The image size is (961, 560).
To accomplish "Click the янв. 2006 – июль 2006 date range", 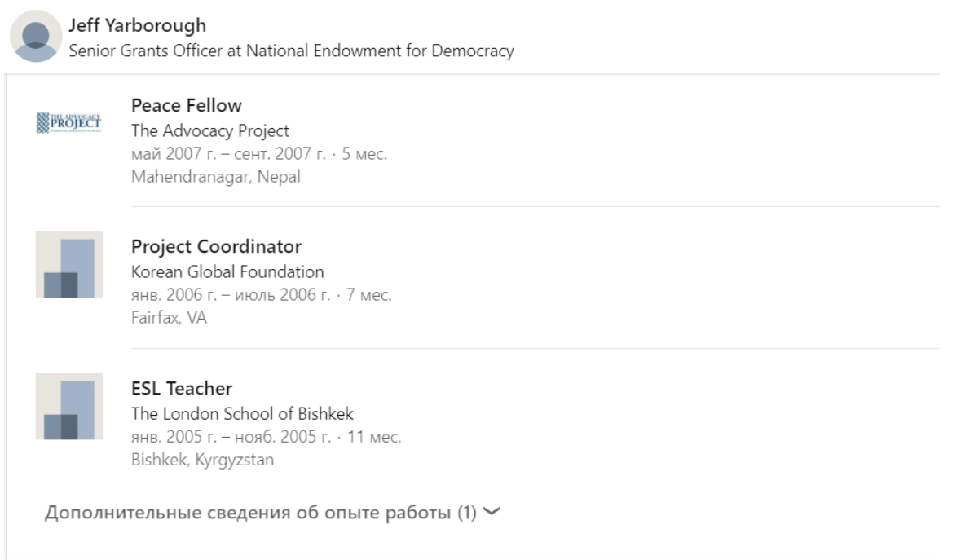I will 231,295.
